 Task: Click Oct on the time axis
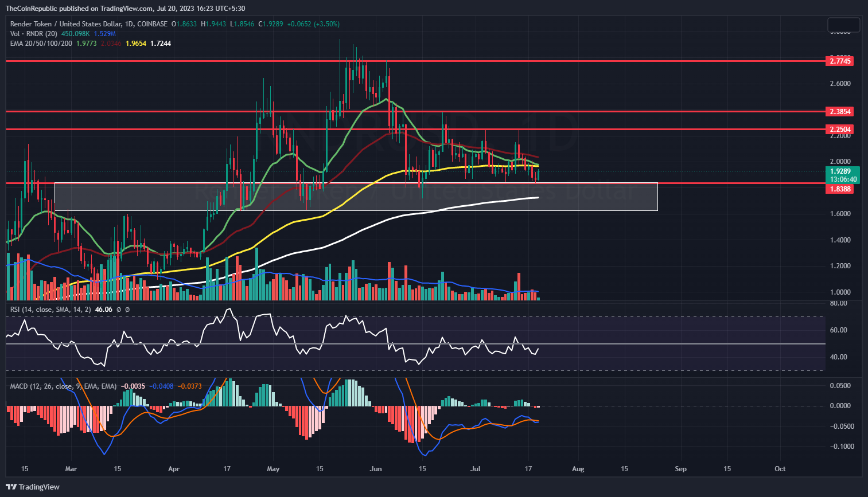point(780,469)
